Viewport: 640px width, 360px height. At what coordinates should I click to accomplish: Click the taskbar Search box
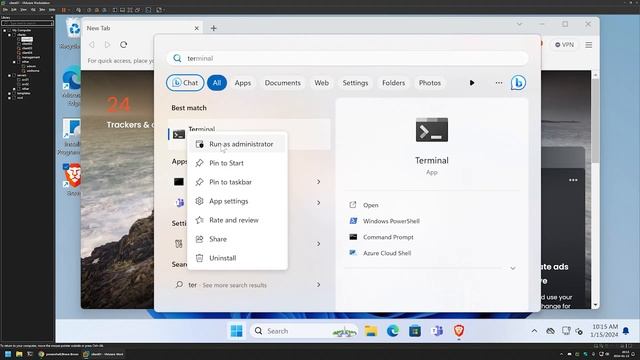pyautogui.click(x=304, y=331)
